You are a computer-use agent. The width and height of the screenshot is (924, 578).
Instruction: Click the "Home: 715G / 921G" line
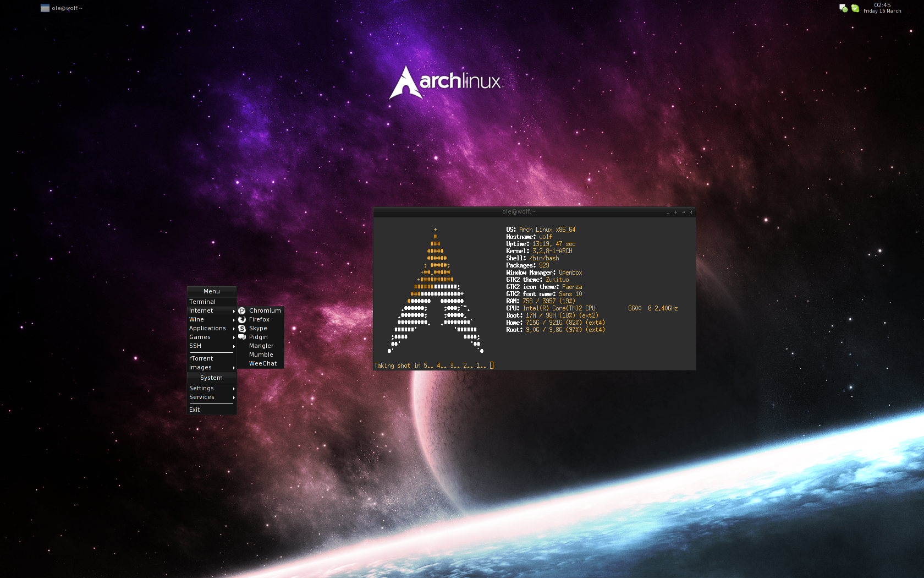(555, 323)
